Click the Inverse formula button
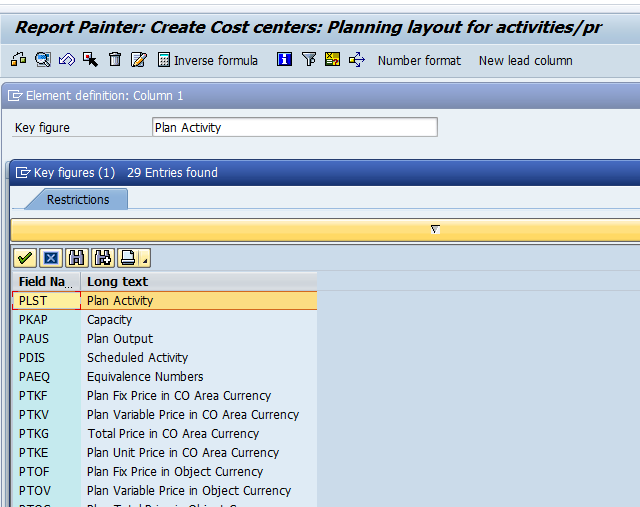Image resolution: width=640 pixels, height=507 pixels. (x=208, y=60)
